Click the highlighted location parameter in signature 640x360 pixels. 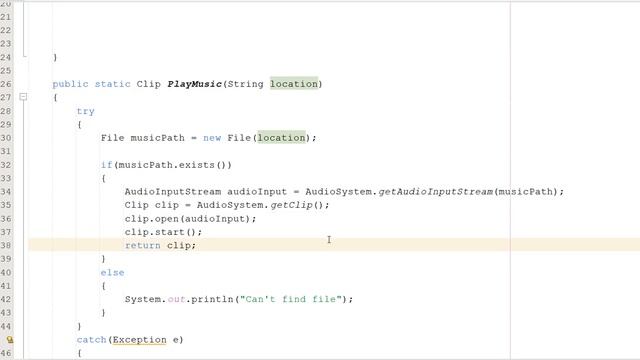pyautogui.click(x=294, y=84)
